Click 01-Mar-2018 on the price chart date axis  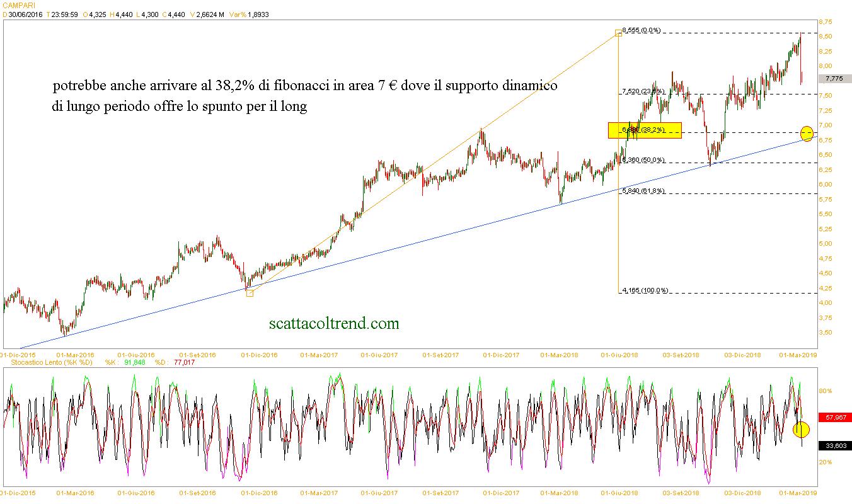tap(560, 355)
